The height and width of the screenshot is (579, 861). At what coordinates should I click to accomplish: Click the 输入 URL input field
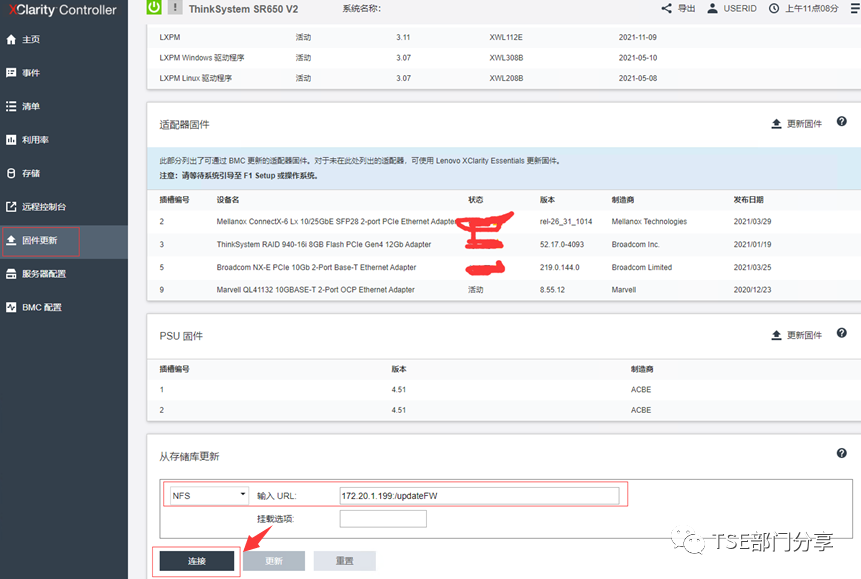click(x=479, y=496)
